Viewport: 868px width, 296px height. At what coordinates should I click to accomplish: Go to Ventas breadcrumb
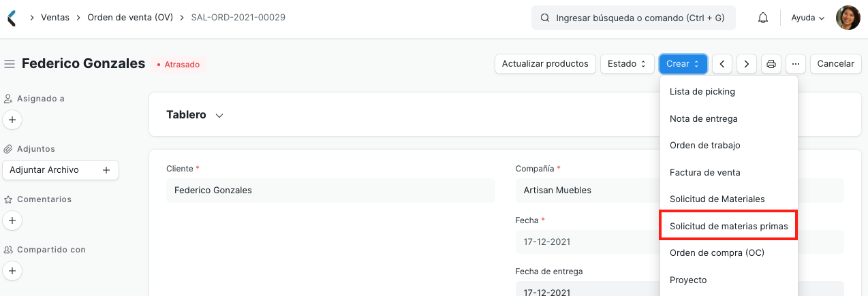point(55,18)
